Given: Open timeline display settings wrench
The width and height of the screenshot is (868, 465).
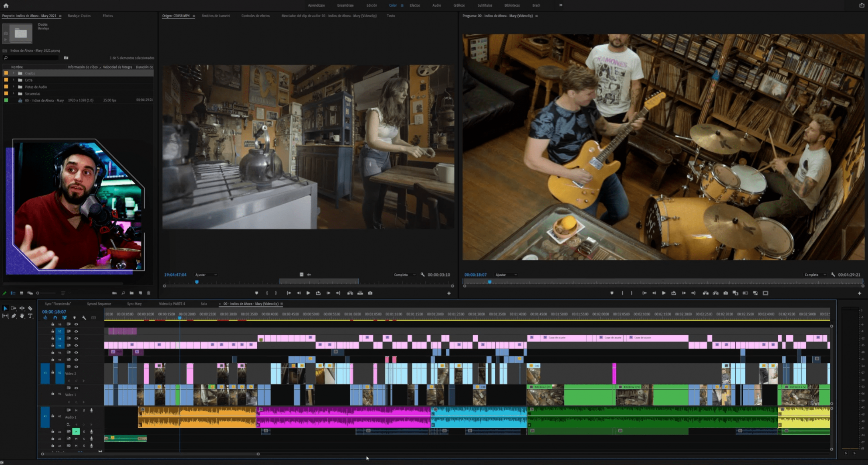Looking at the screenshot, I should coord(84,317).
